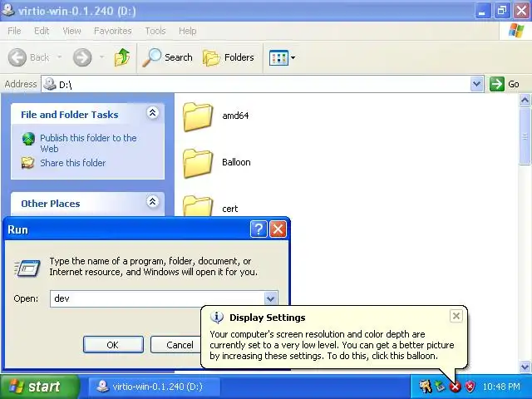Select the cert folder icon
The height and width of the screenshot is (399, 532).
(x=198, y=205)
